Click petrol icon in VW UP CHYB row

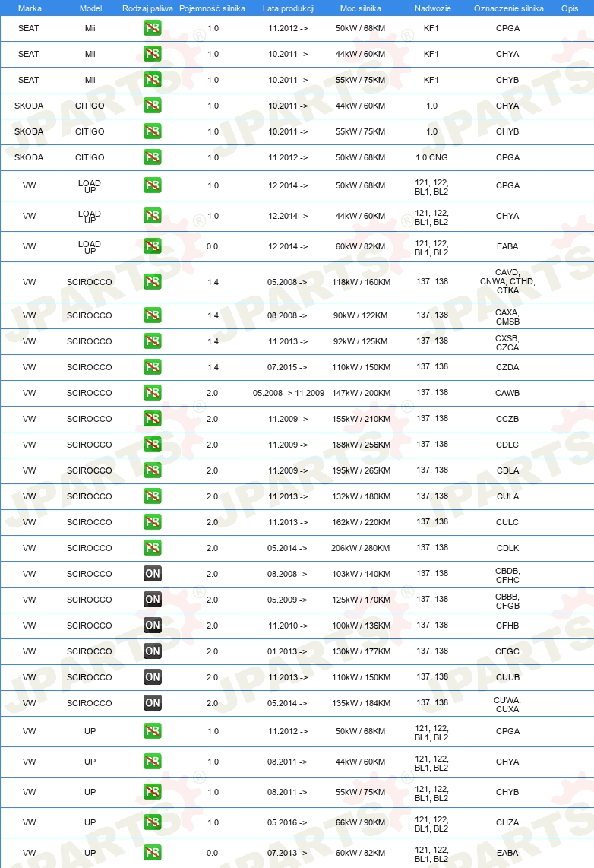pyautogui.click(x=152, y=792)
